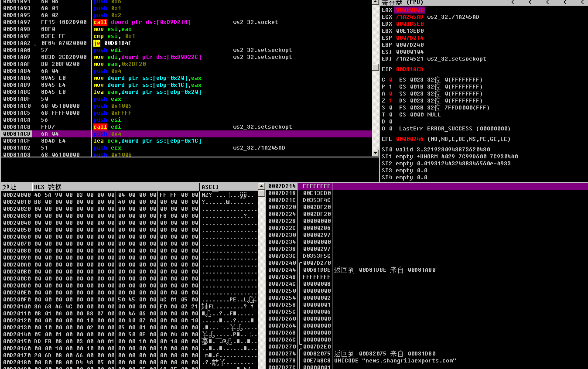The width and height of the screenshot is (588, 369).
Task: Click the HEX 数据 column header
Action: (x=116, y=187)
